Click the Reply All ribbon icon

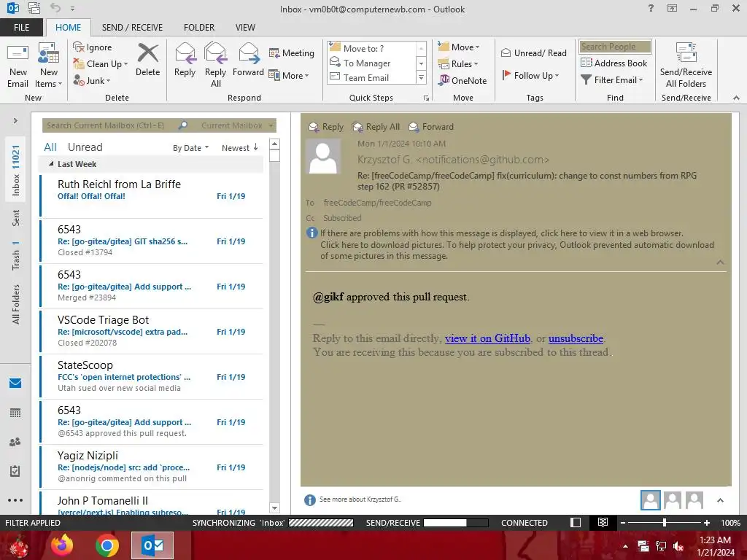(215, 53)
